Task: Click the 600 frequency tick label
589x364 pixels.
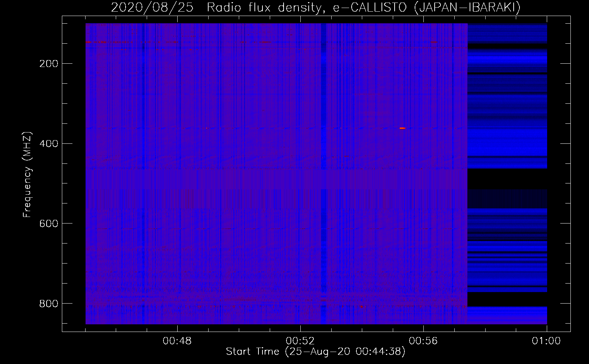Action: 49,223
